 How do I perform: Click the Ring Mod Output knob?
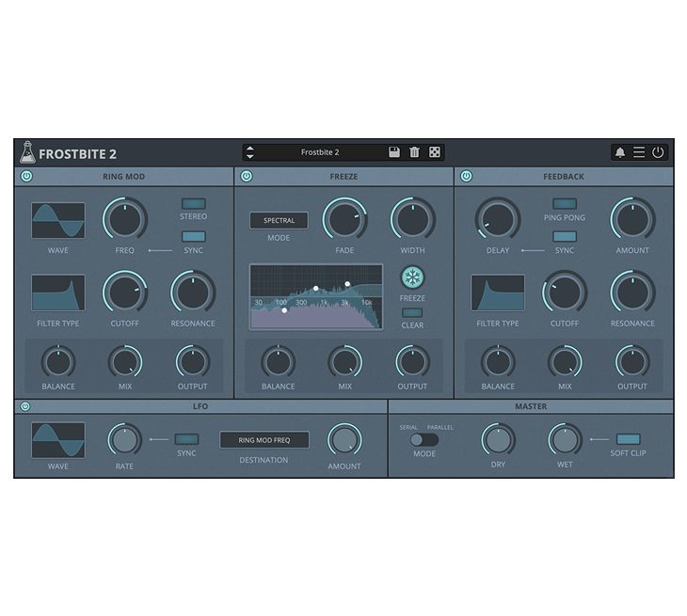193,362
